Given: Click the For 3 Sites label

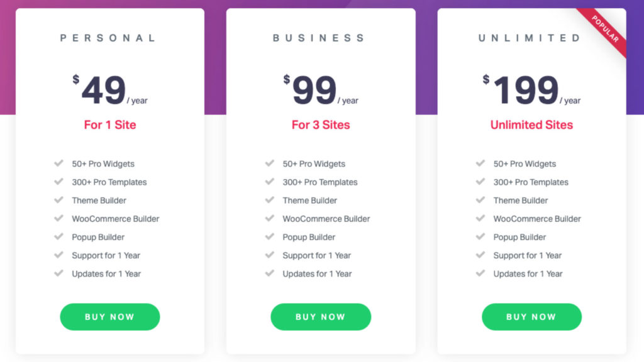Looking at the screenshot, I should [x=321, y=125].
